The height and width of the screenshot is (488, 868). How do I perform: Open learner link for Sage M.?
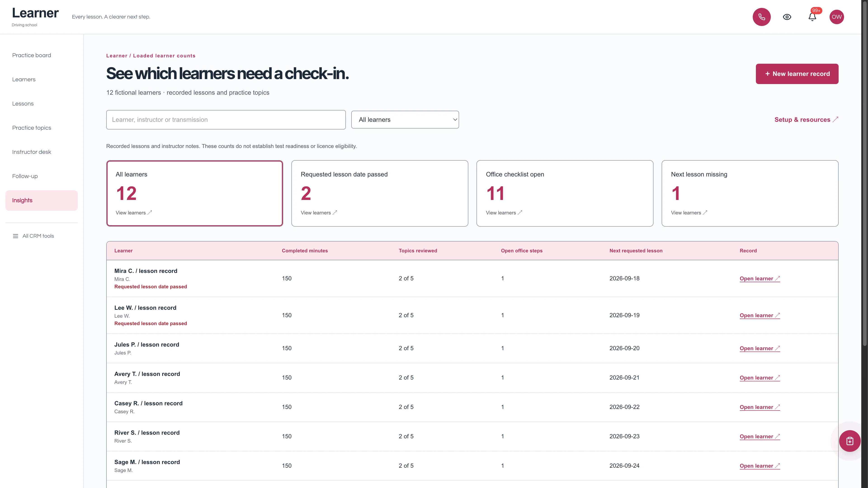(760, 466)
